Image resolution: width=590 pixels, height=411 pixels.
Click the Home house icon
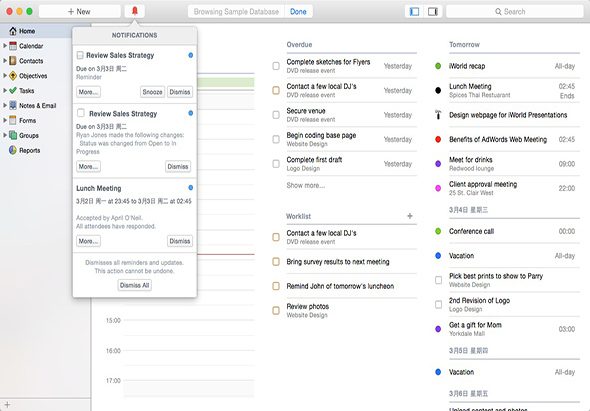click(13, 31)
